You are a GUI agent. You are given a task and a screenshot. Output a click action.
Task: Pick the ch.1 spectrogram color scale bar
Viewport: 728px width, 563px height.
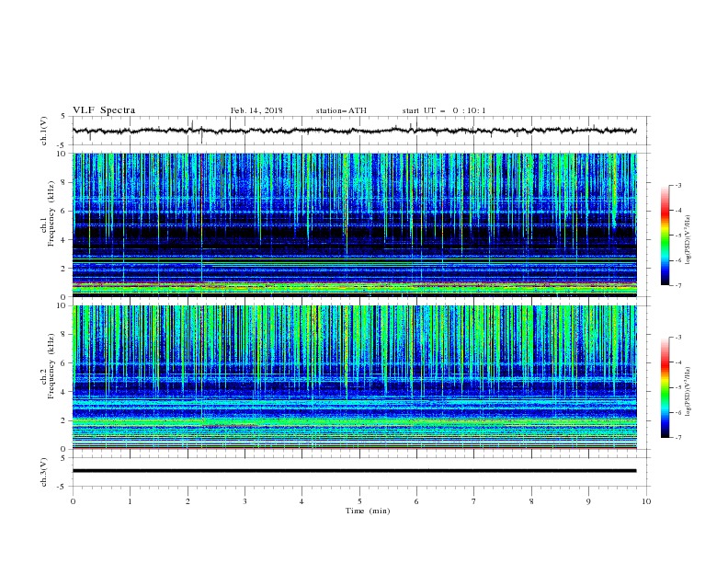(665, 236)
